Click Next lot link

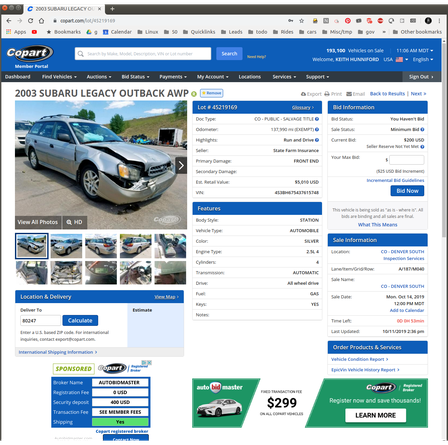coord(418,94)
